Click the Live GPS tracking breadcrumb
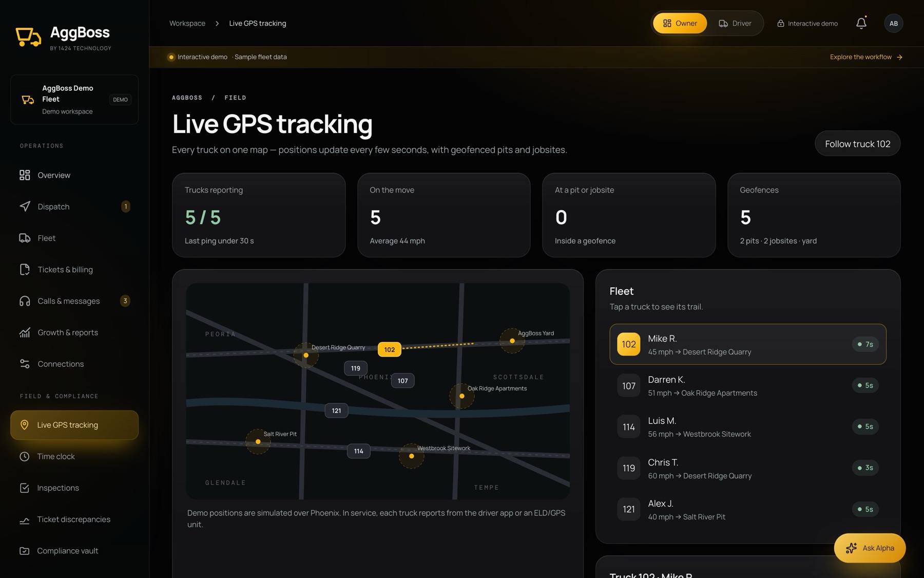This screenshot has width=924, height=578. point(258,23)
